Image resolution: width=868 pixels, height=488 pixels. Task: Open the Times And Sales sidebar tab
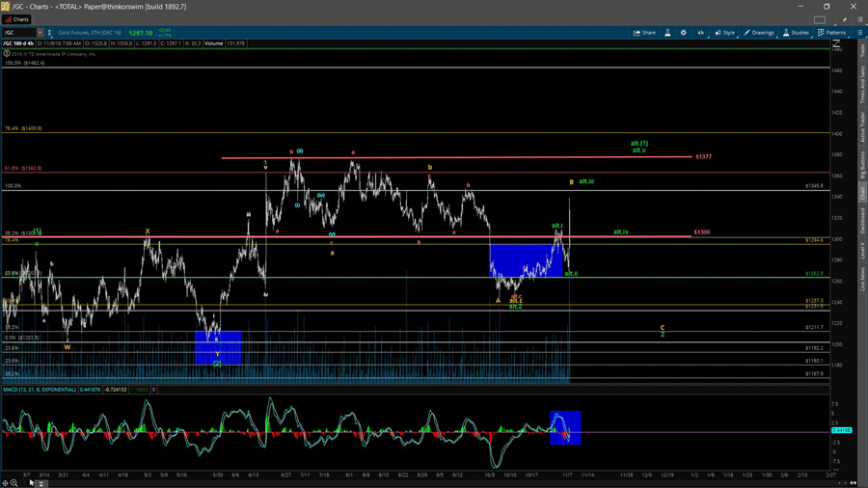[862, 85]
